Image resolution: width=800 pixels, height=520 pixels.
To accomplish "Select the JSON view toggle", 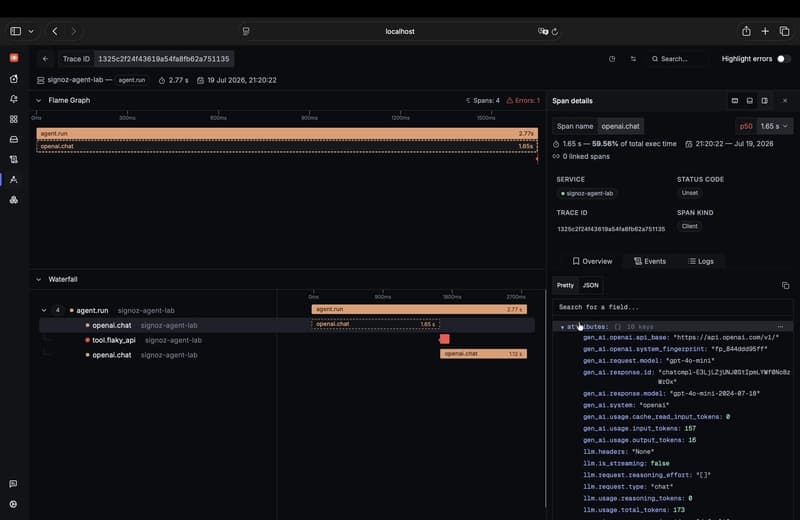I will tap(590, 285).
